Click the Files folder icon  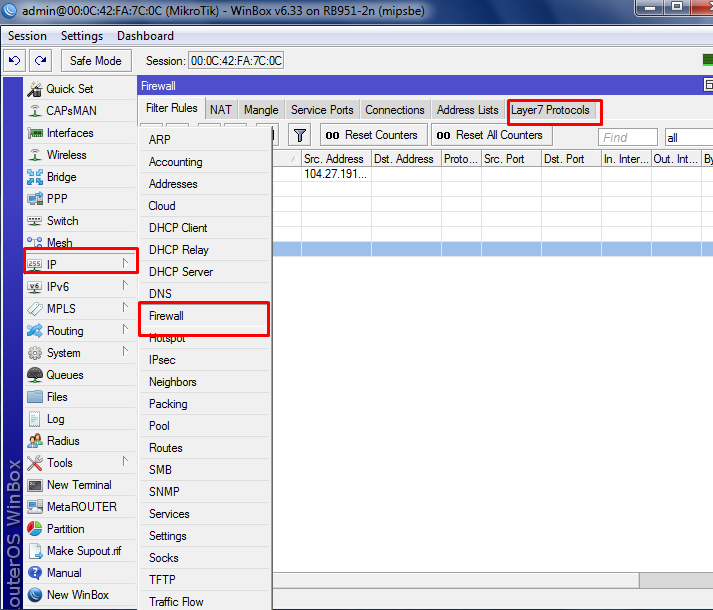tap(35, 397)
